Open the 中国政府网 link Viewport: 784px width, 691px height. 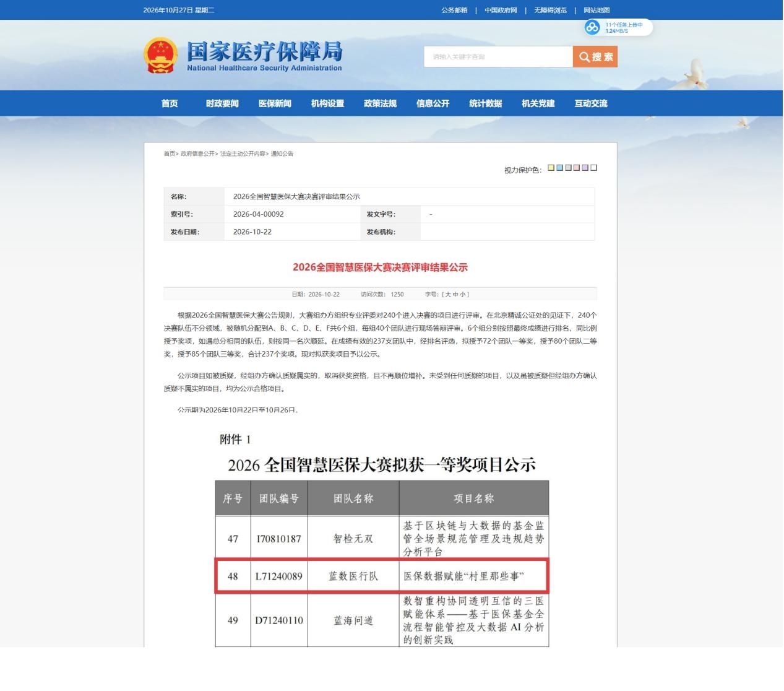point(501,11)
